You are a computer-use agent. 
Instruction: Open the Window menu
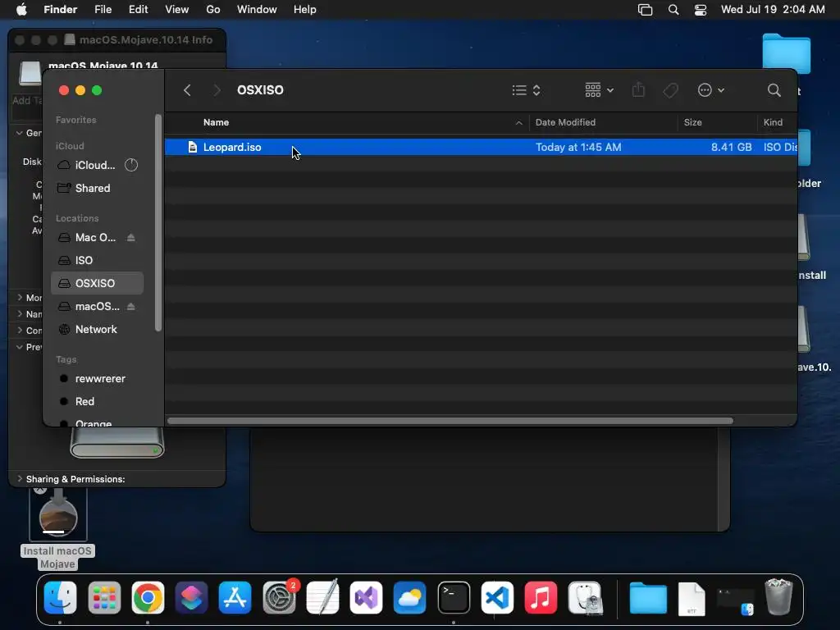(257, 10)
